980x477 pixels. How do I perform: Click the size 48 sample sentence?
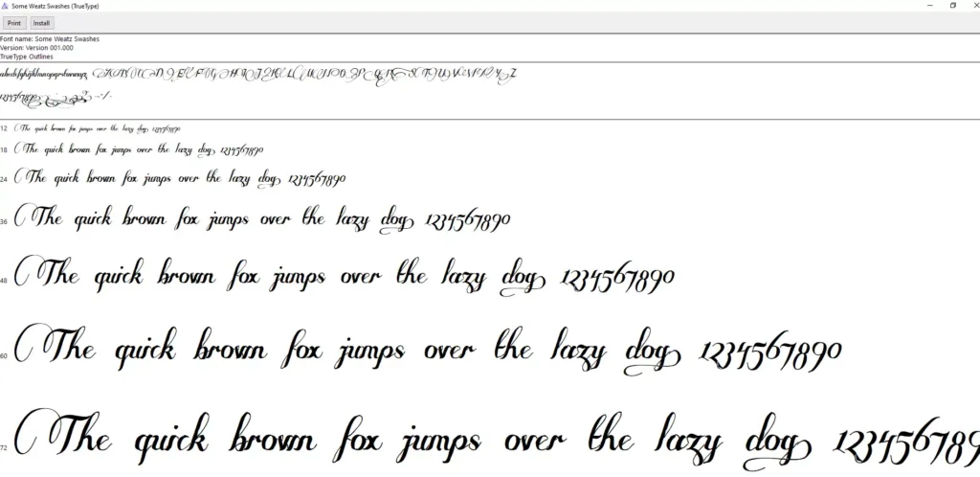(345, 276)
